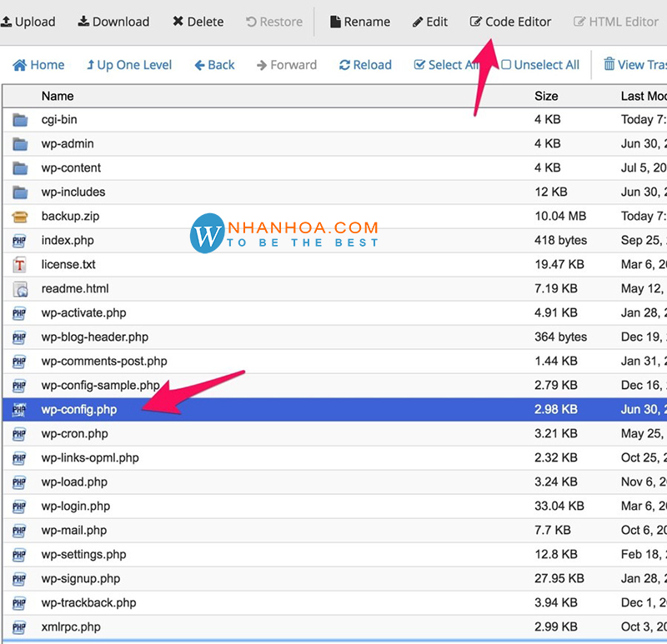The height and width of the screenshot is (644, 667).
Task: Click Select All files
Action: pos(447,65)
